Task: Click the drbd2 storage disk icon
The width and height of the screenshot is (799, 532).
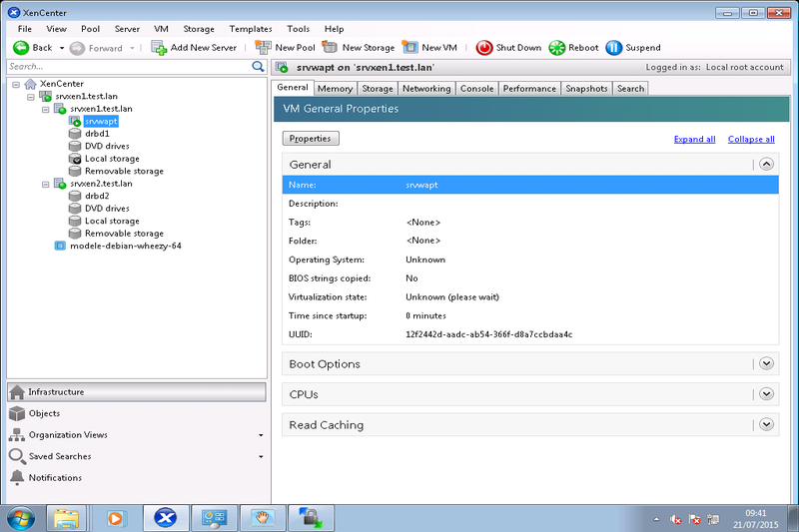Action: 75,196
